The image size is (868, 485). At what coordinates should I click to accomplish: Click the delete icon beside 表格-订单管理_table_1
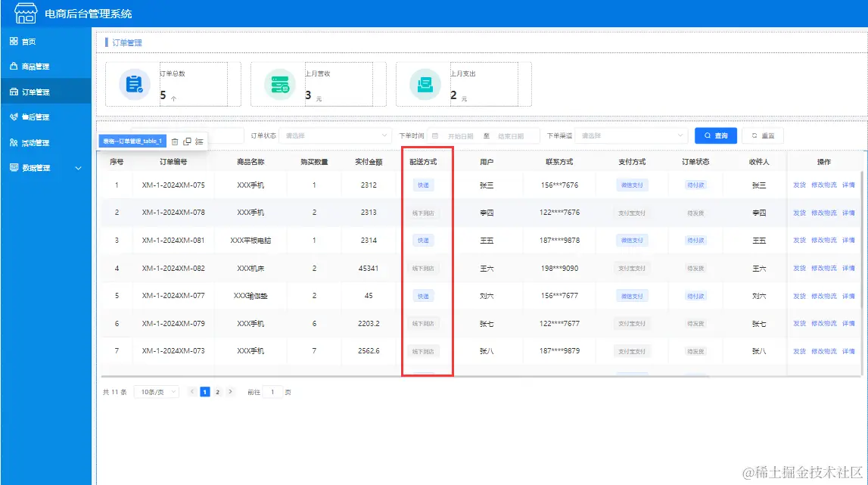coord(176,141)
